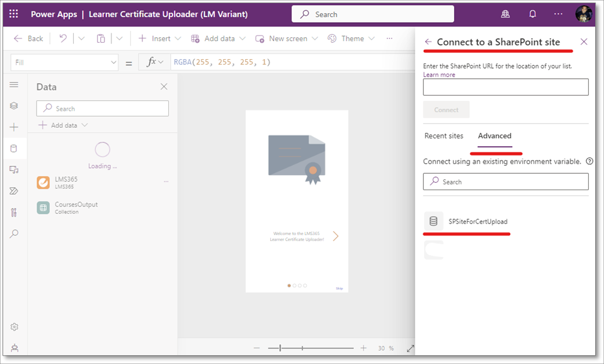Viewport: 604px width, 364px height.
Task: Select the Data cylinder icon in sidebar
Action: point(14,149)
